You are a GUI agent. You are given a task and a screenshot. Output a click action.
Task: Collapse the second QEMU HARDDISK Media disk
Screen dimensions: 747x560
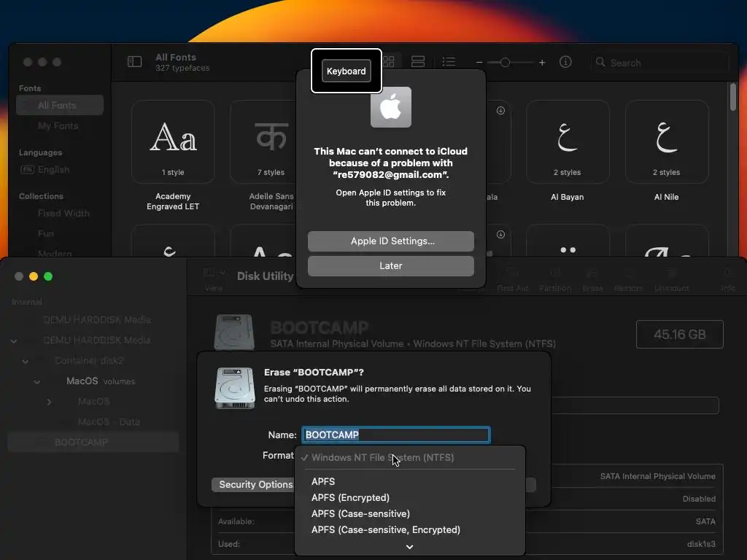point(14,341)
